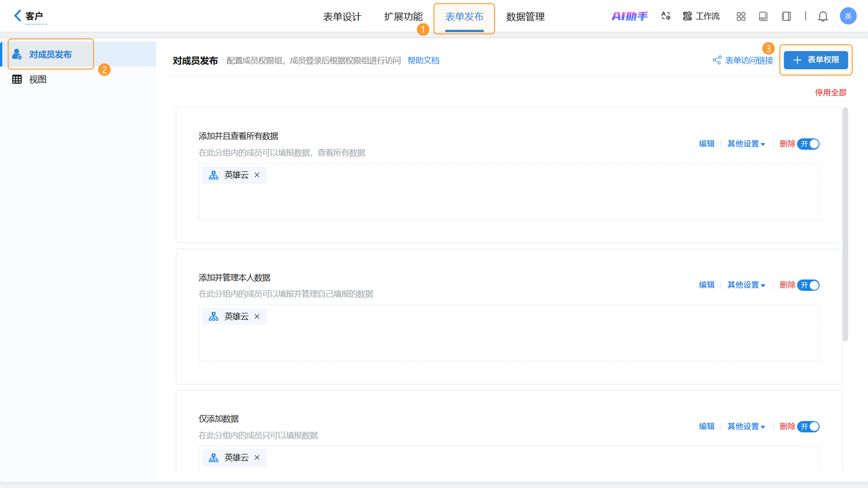Viewport: 868px width, 488px height.
Task: Click 停用全部 to disable all
Action: pyautogui.click(x=831, y=93)
